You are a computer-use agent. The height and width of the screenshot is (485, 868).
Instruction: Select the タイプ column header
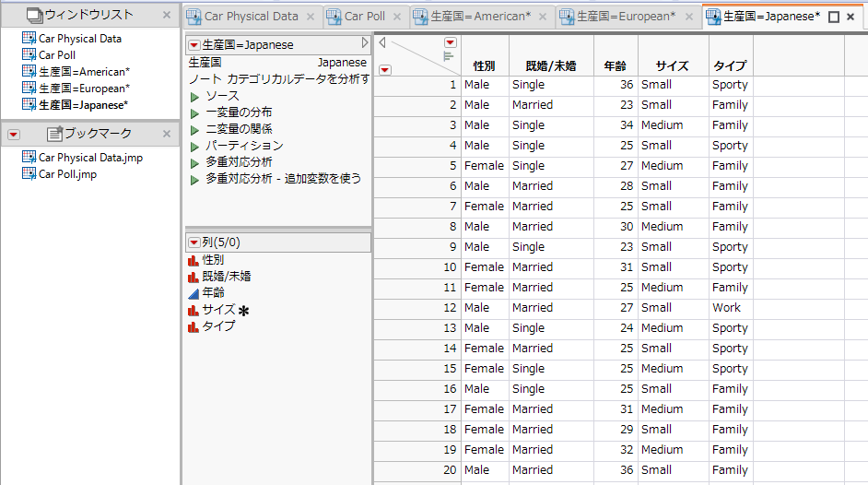730,66
